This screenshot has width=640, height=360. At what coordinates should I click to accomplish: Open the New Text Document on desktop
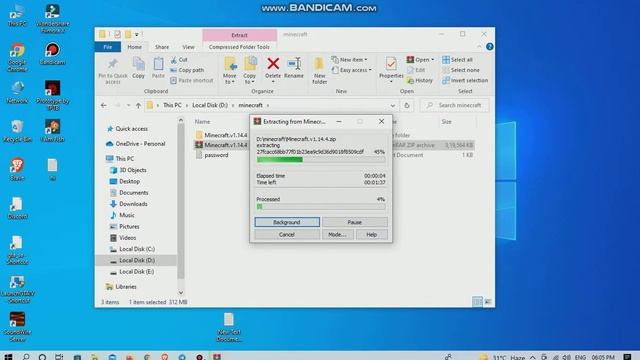pyautogui.click(x=229, y=327)
